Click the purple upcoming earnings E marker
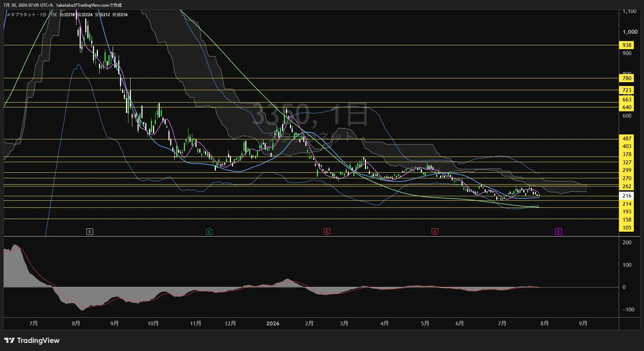The image size is (644, 351). click(x=558, y=232)
